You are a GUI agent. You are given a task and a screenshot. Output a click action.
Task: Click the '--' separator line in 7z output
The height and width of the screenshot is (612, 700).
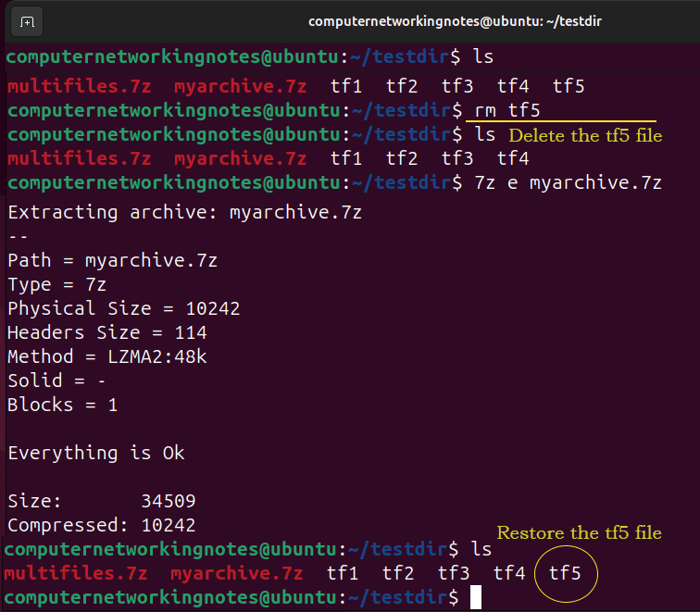18,236
